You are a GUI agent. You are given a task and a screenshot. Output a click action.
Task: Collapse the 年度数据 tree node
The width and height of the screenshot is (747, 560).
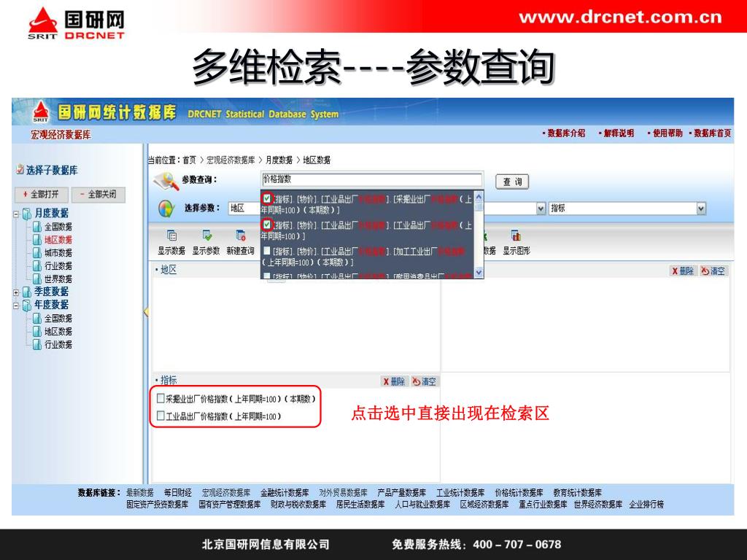pyautogui.click(x=16, y=306)
